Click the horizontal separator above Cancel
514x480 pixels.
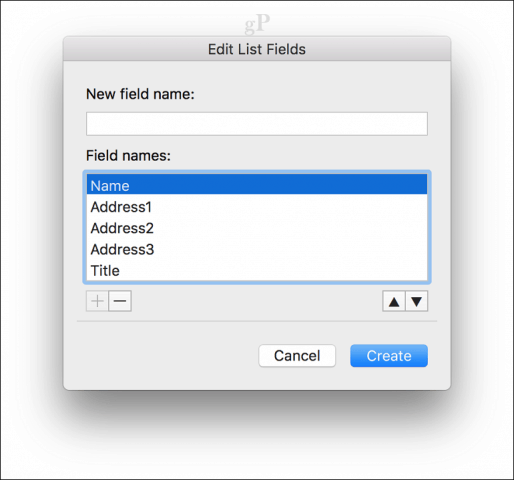pyautogui.click(x=257, y=321)
